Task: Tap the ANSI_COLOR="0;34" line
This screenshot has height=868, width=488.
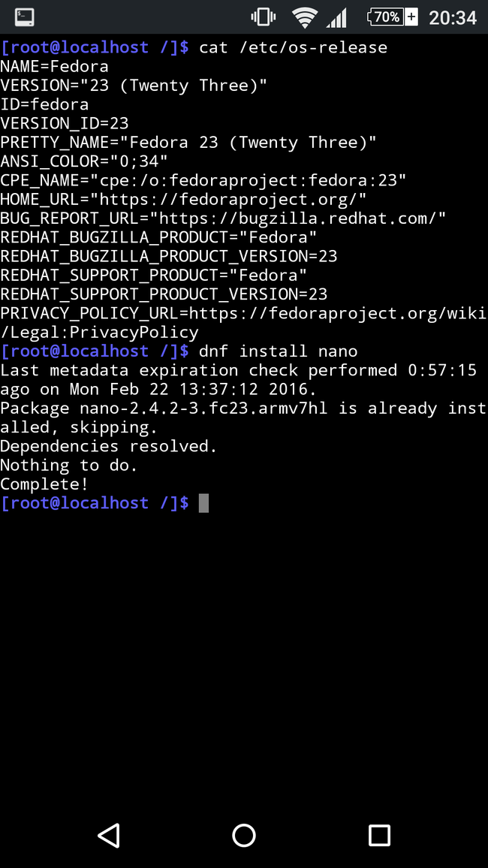Action: pyautogui.click(x=84, y=161)
